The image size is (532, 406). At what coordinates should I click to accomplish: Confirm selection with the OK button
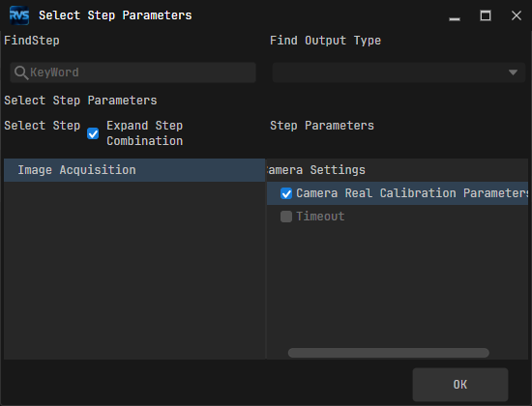[460, 385]
